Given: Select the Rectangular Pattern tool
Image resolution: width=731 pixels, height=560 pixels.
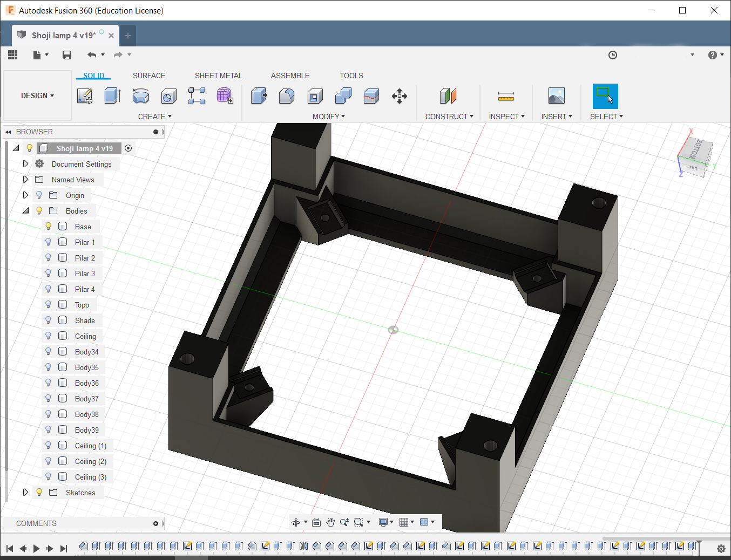Looking at the screenshot, I should pyautogui.click(x=197, y=96).
